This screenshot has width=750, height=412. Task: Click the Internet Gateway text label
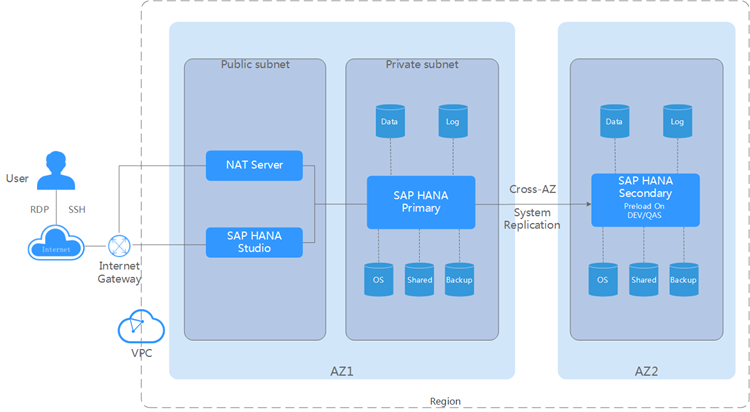pos(119,272)
